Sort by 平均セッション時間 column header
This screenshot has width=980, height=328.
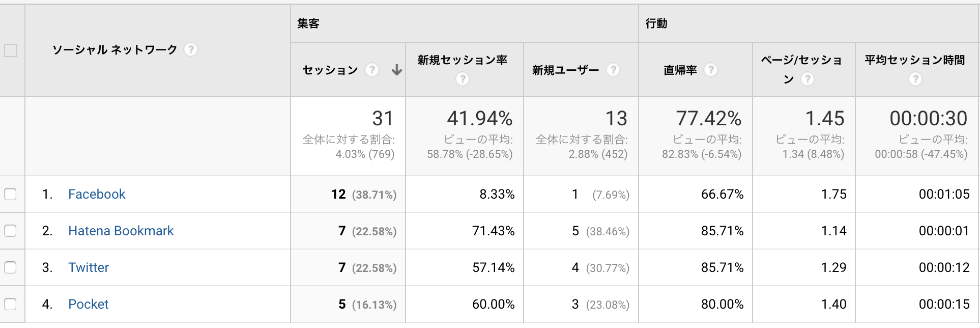click(x=916, y=60)
